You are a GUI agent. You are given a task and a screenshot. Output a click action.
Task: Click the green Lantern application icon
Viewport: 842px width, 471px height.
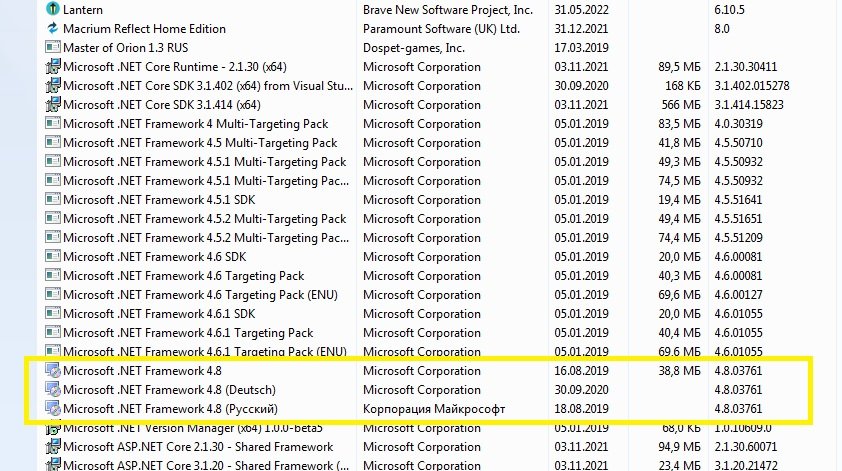click(53, 9)
